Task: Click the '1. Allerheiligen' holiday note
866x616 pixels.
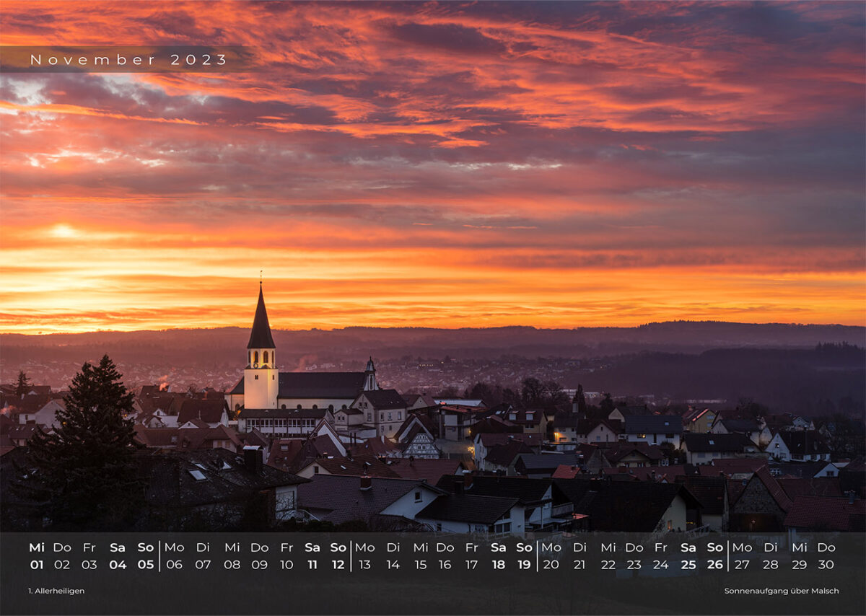Action: (x=56, y=591)
